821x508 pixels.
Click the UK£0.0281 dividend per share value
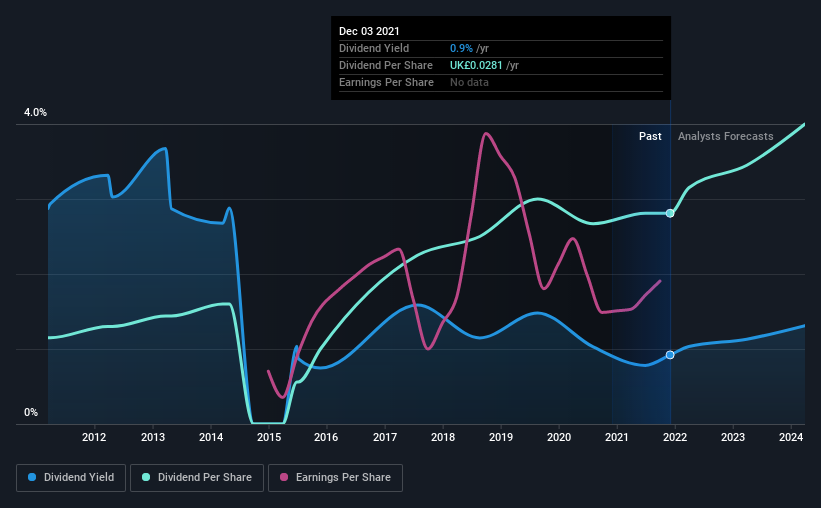click(476, 65)
